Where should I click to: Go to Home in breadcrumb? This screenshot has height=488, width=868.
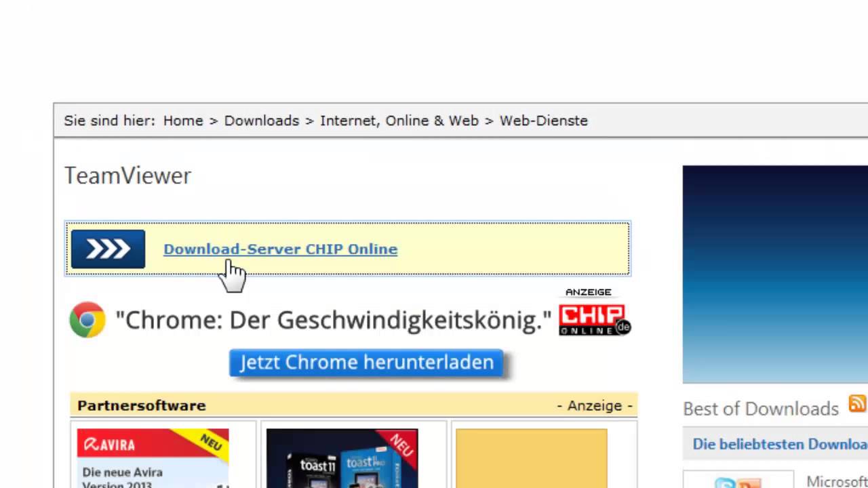[183, 121]
